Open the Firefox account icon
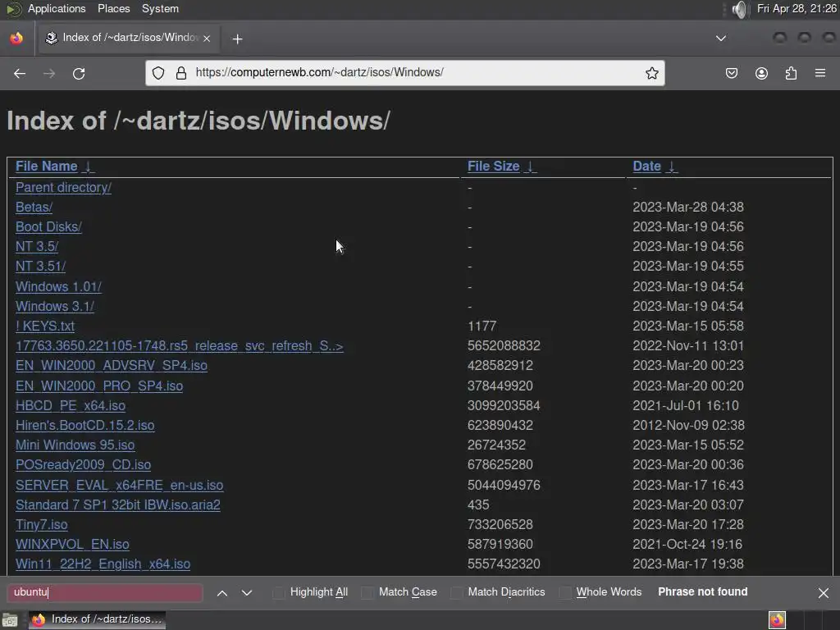 pyautogui.click(x=761, y=73)
